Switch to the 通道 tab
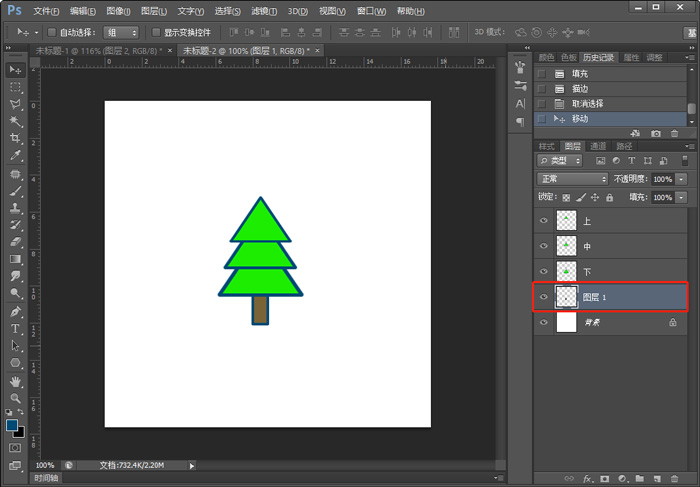Image resolution: width=700 pixels, height=487 pixels. pos(598,146)
